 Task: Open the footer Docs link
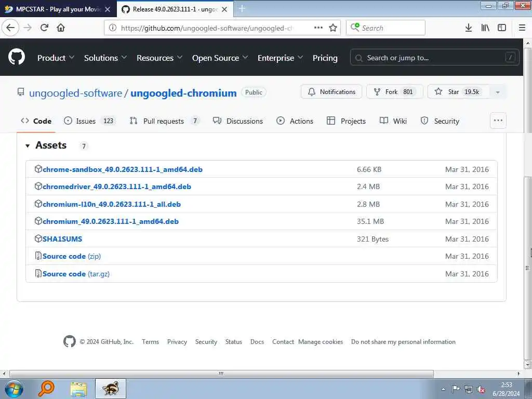257,342
